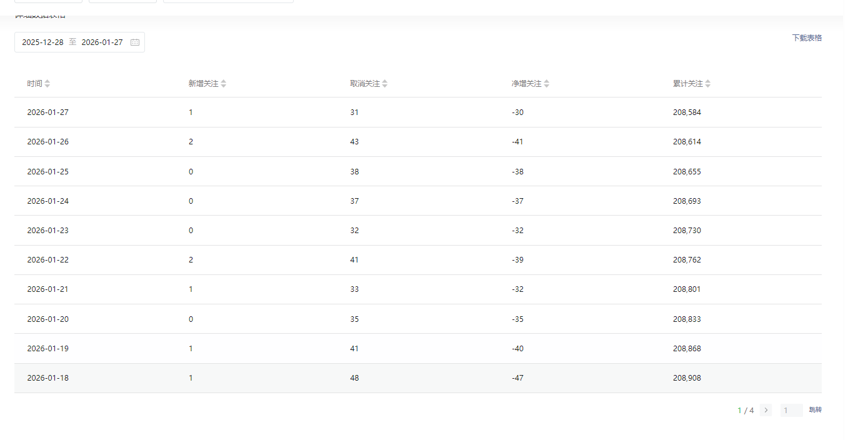Screen dimensions: 868x440
Task: Focus the page number input box
Action: coord(791,411)
